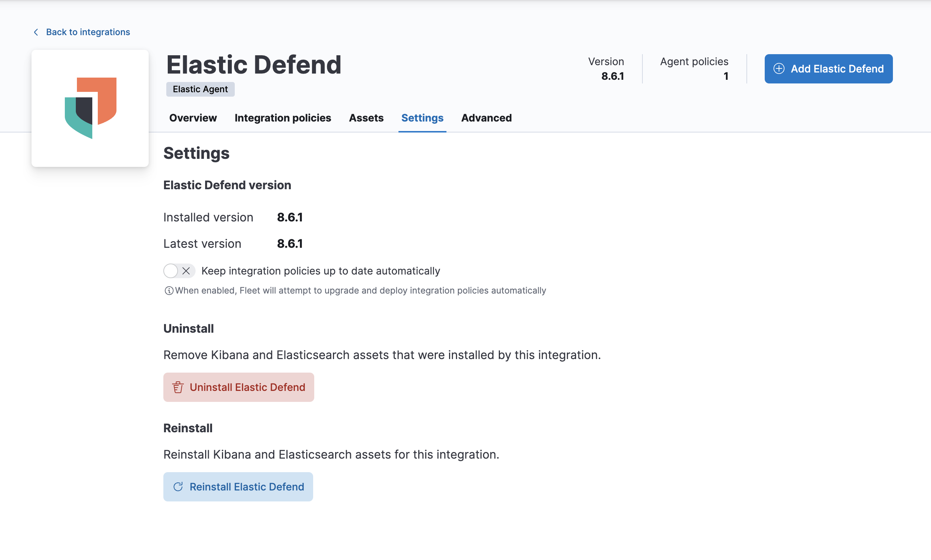Image resolution: width=931 pixels, height=560 pixels.
Task: Click Reinstall Elastic Defend button
Action: 238,487
